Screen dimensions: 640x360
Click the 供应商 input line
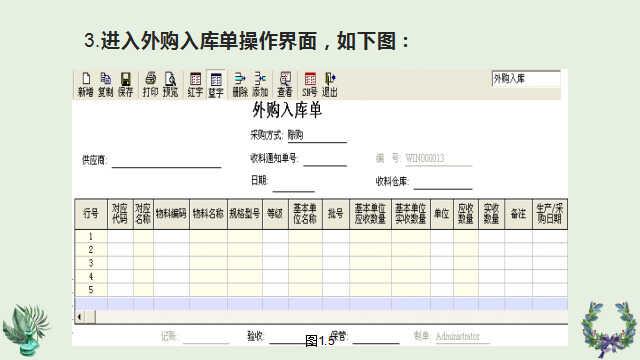point(167,161)
